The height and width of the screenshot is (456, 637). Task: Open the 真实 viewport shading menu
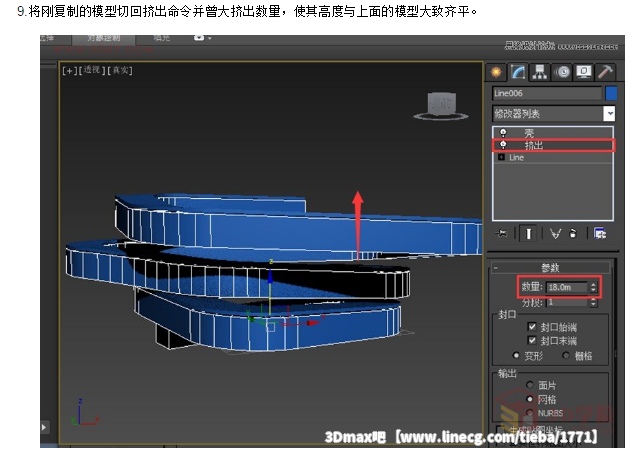(120, 70)
